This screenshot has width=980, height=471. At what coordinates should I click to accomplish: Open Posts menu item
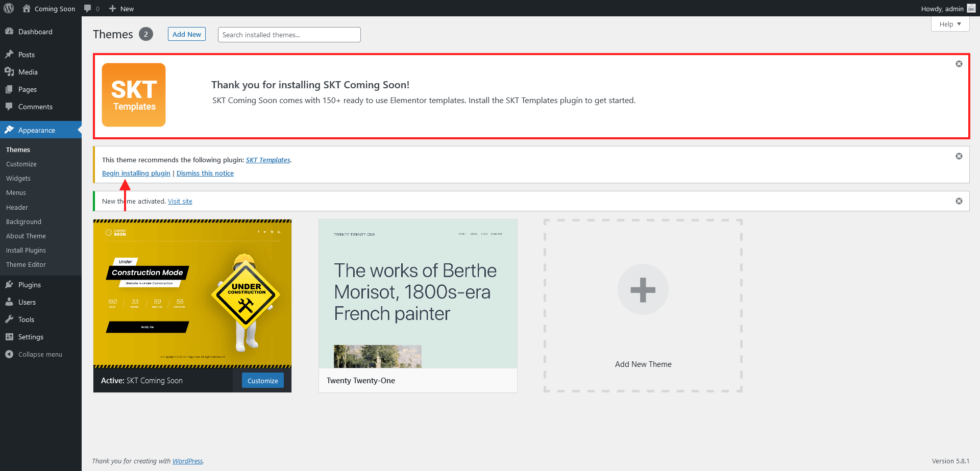(x=41, y=55)
